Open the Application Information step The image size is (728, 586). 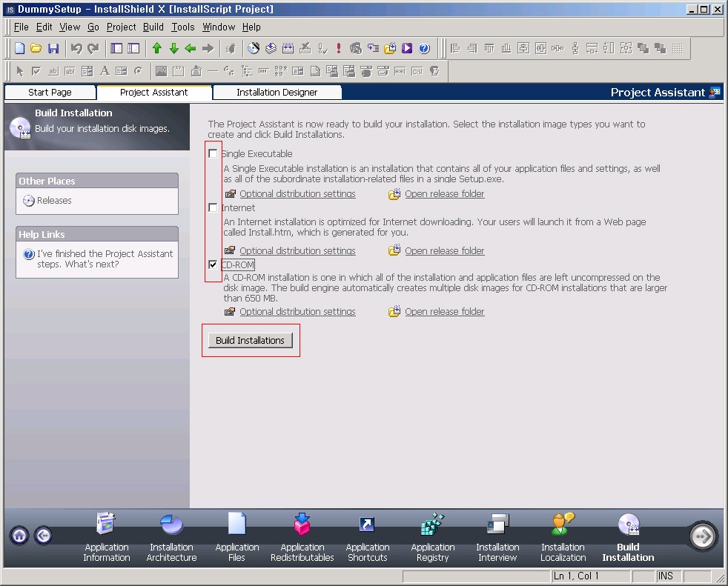click(106, 537)
